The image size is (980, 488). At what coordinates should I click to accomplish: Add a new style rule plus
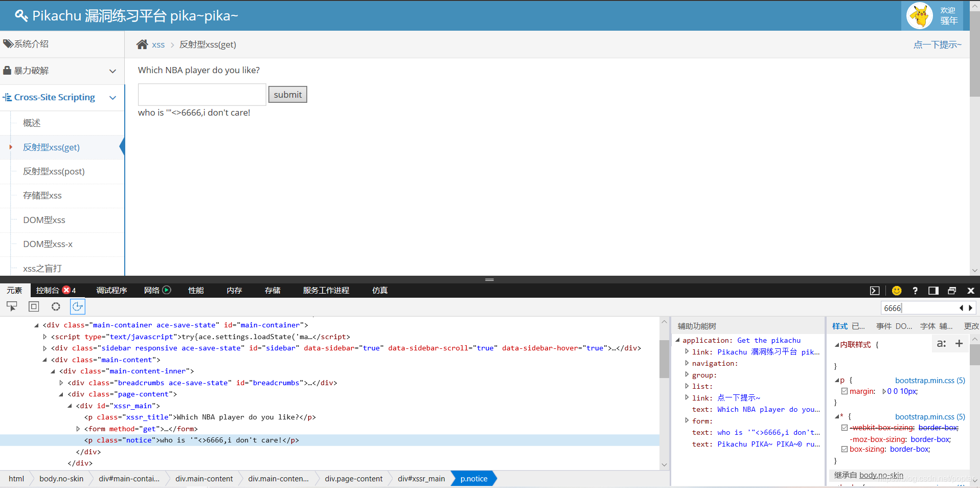(x=959, y=344)
